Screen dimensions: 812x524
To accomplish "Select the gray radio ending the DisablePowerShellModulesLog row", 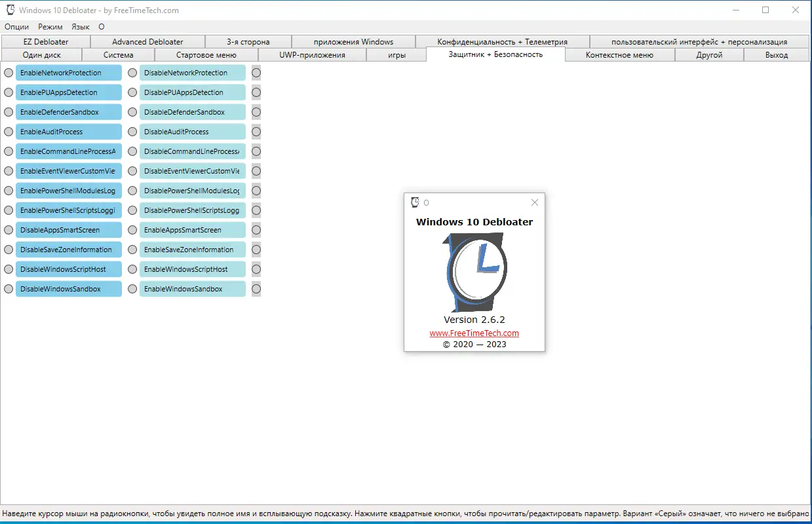I will [256, 191].
